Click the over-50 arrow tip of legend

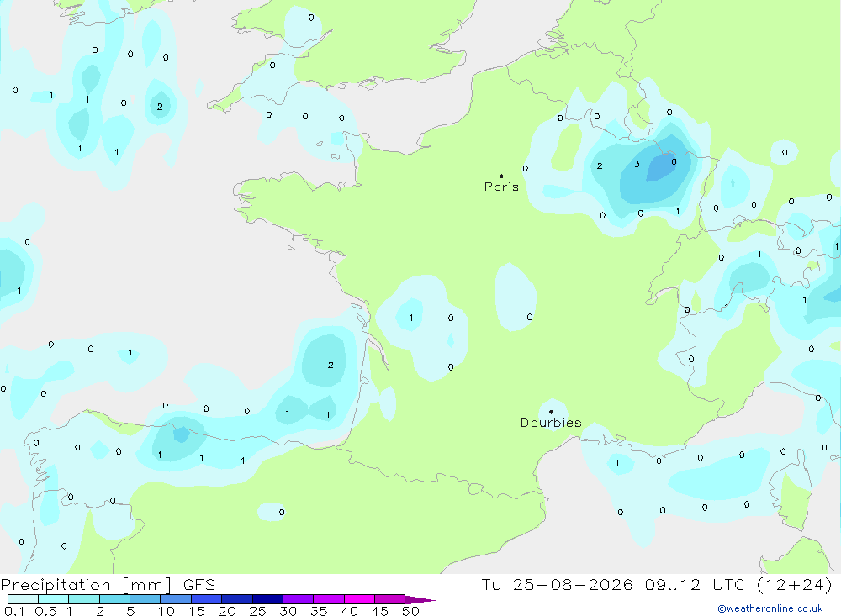[420, 600]
